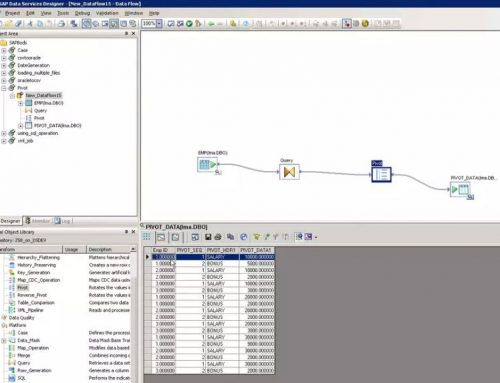The image size is (500, 383).
Task: Select the Row_Generation transform in library
Action: pyautogui.click(x=34, y=371)
